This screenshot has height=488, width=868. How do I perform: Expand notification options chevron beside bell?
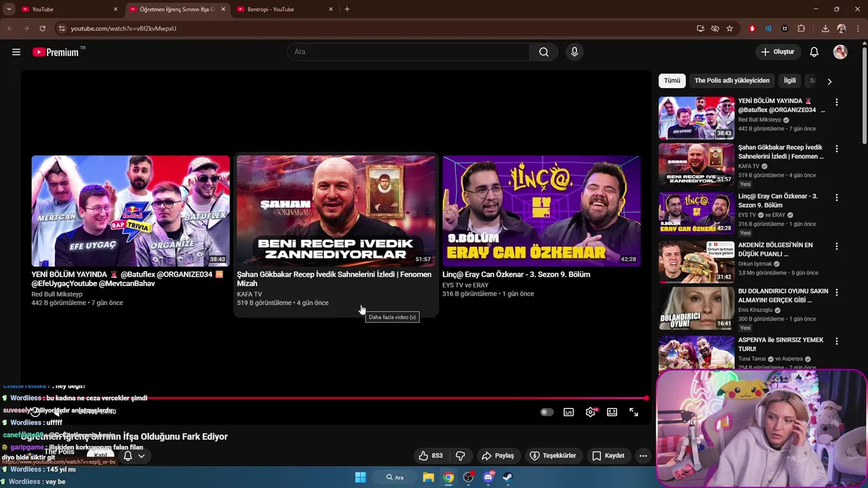coord(141,455)
